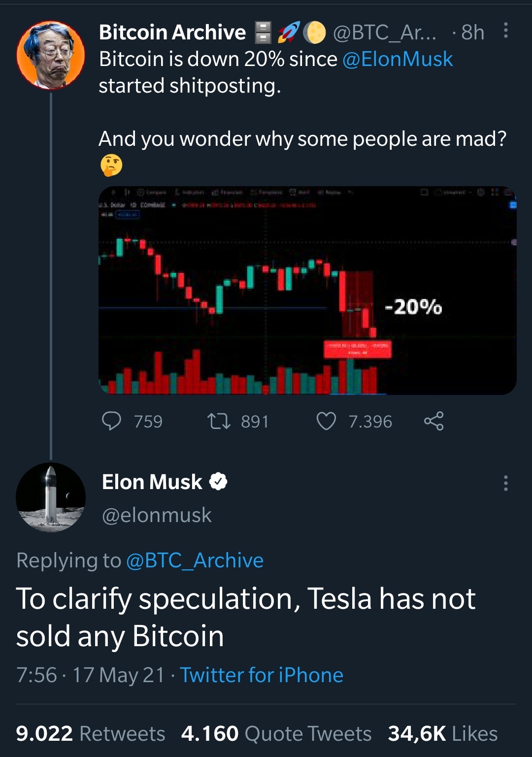The width and height of the screenshot is (532, 757).
Task: Open the @BTC_Archive reply mention link
Action: [195, 560]
